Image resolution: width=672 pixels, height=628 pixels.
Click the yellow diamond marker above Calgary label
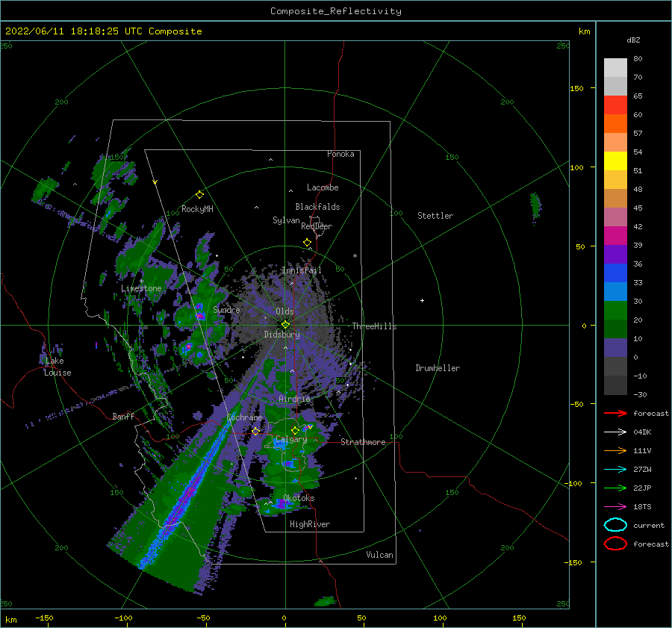[x=295, y=430]
